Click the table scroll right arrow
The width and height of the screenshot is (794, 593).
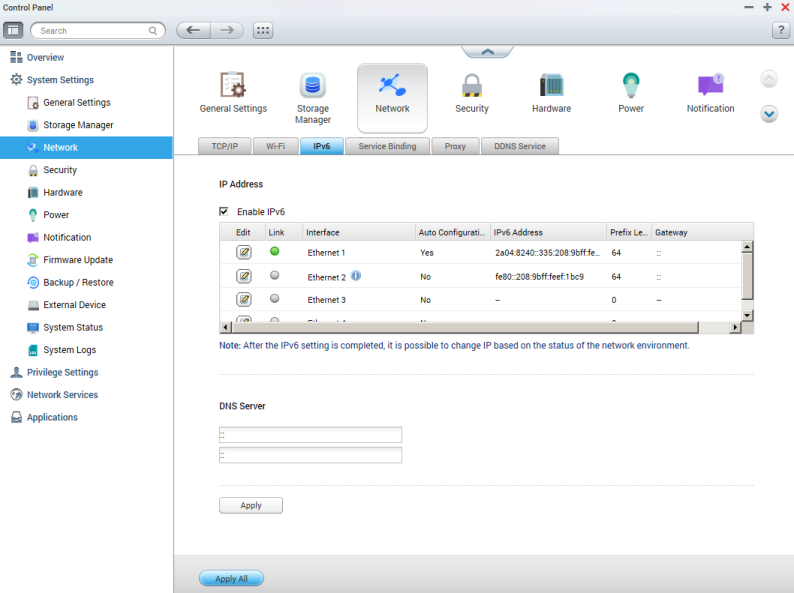[x=735, y=328]
